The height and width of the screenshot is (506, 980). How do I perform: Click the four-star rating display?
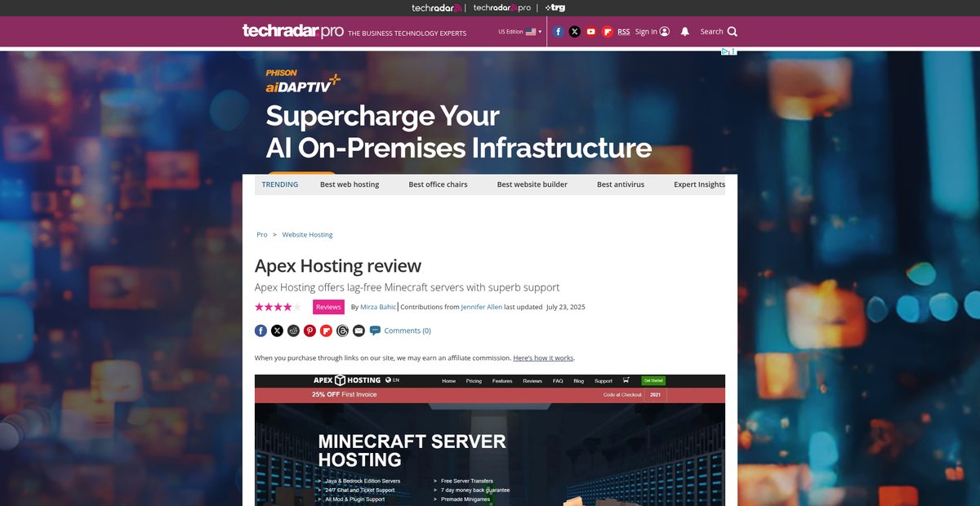[278, 307]
